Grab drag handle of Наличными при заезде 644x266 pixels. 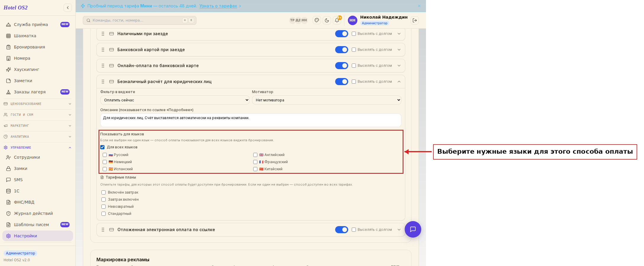pyautogui.click(x=103, y=34)
